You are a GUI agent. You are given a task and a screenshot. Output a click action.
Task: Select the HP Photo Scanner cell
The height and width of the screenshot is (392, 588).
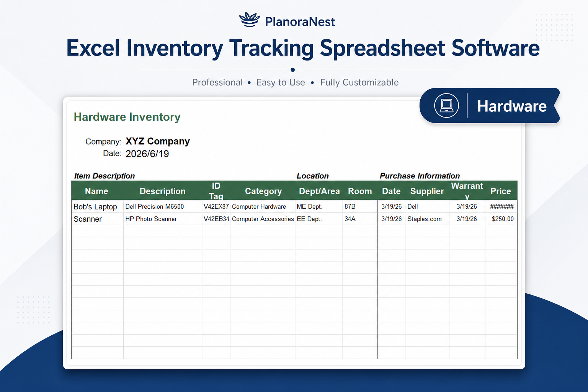click(x=163, y=219)
